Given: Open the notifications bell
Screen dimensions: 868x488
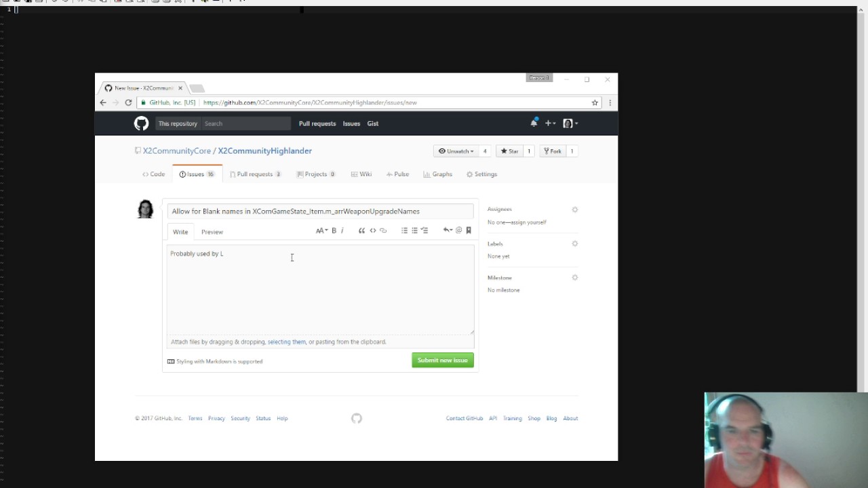Looking at the screenshot, I should [534, 123].
